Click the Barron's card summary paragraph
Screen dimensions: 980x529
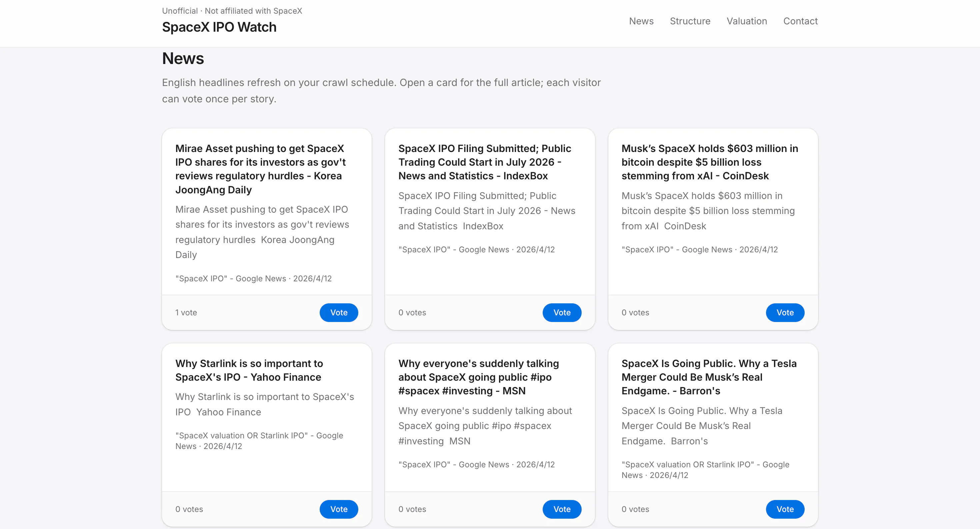(702, 425)
